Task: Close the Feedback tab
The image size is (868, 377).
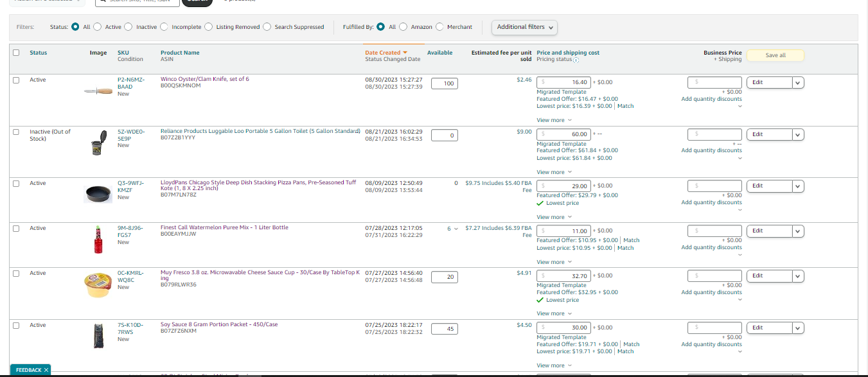Action: tap(46, 370)
